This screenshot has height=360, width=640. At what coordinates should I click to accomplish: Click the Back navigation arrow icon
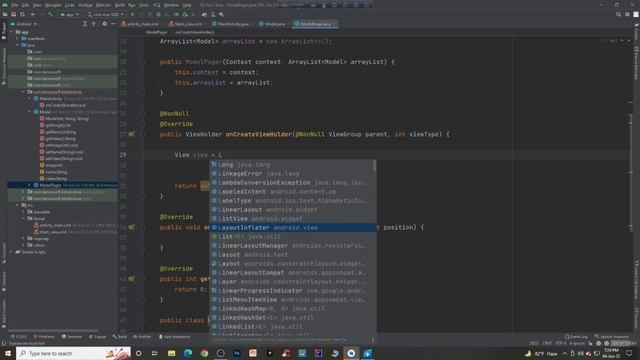33,14
